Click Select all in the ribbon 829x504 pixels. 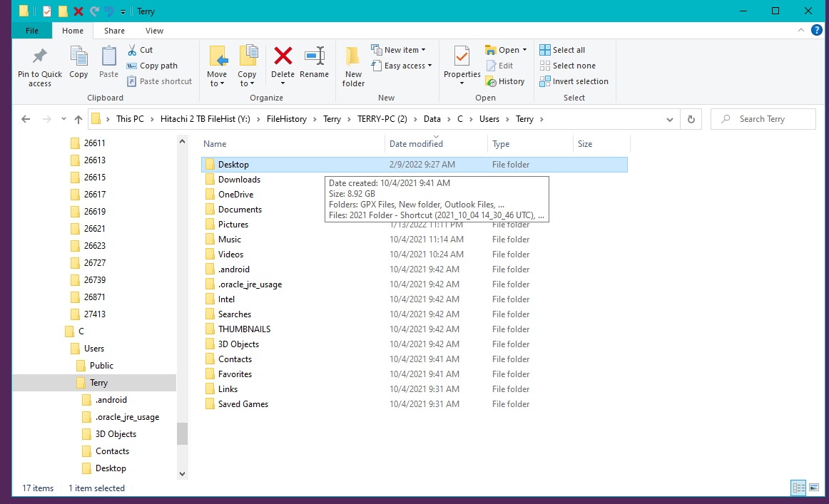pyautogui.click(x=562, y=50)
